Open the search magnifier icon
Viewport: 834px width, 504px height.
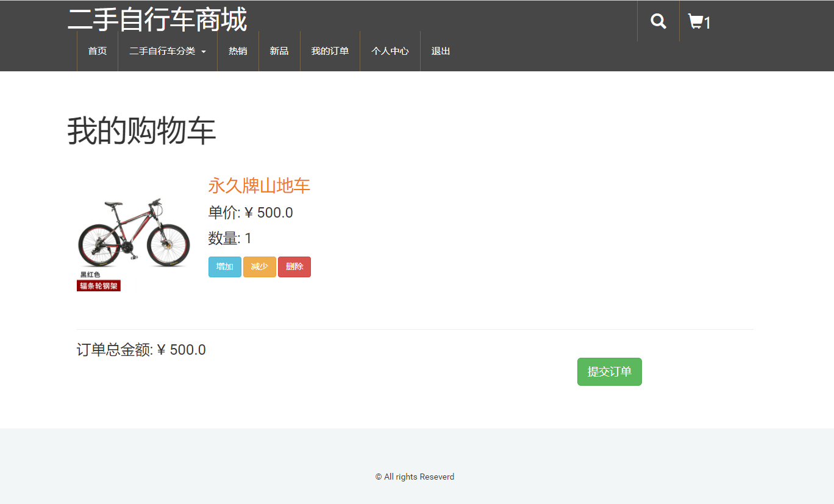(658, 21)
